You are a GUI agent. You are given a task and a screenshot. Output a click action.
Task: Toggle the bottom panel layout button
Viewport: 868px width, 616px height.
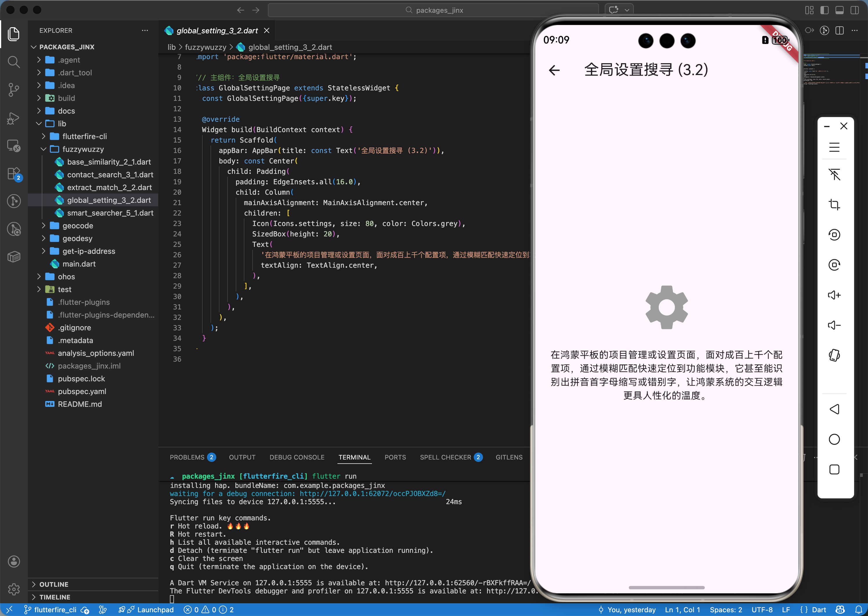(x=840, y=10)
